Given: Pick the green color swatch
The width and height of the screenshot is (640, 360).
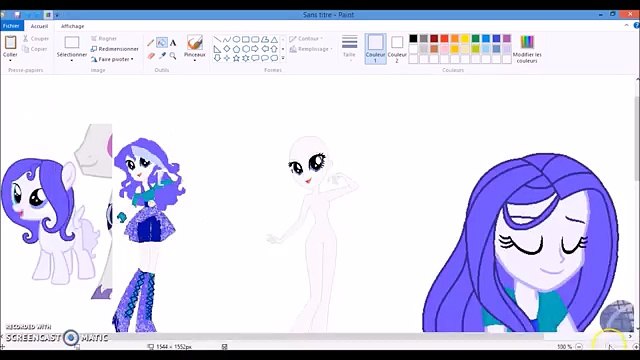Looking at the screenshot, I should coord(476,38).
